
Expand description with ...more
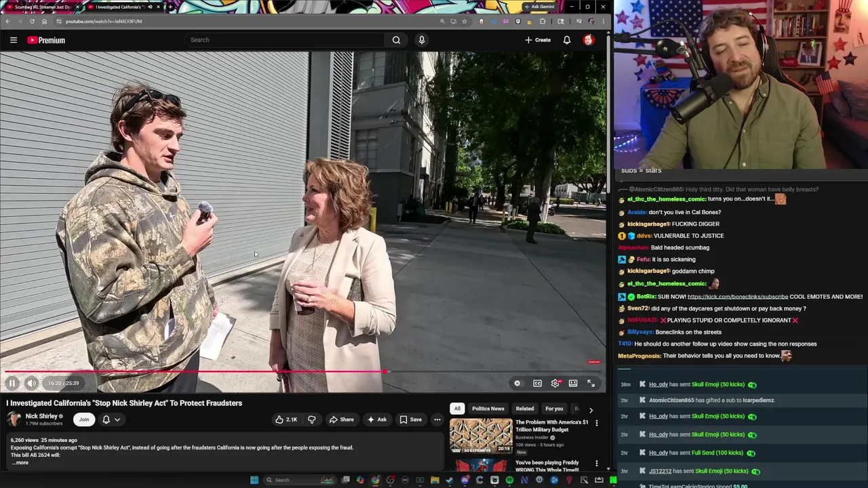click(x=20, y=462)
